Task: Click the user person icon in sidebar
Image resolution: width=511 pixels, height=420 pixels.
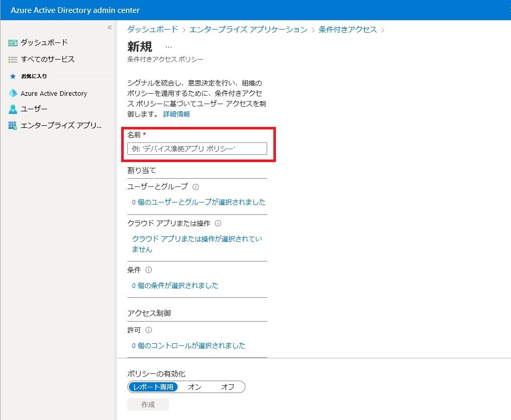Action: pos(13,109)
